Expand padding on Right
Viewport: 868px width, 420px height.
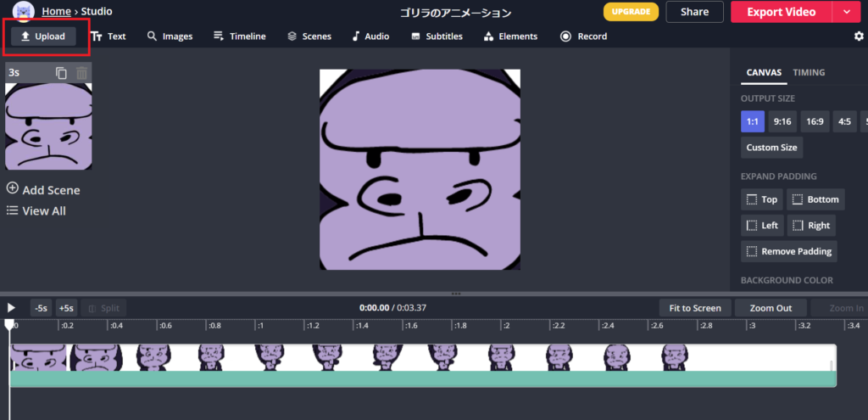(x=811, y=226)
